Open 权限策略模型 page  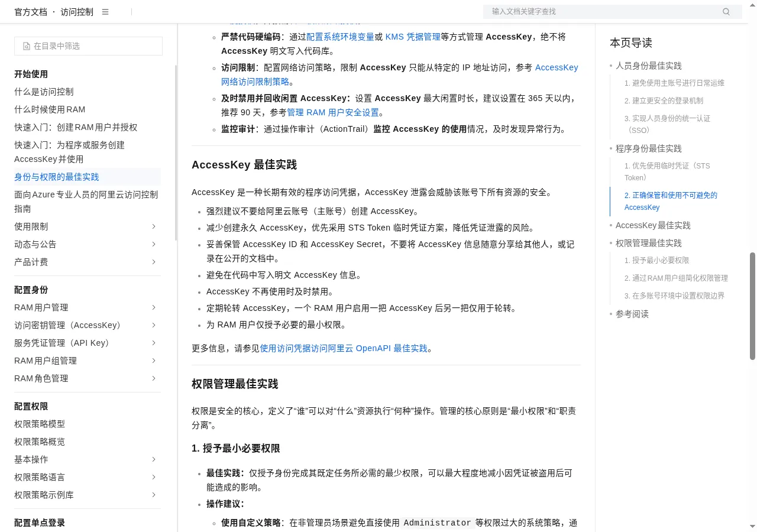coord(40,424)
